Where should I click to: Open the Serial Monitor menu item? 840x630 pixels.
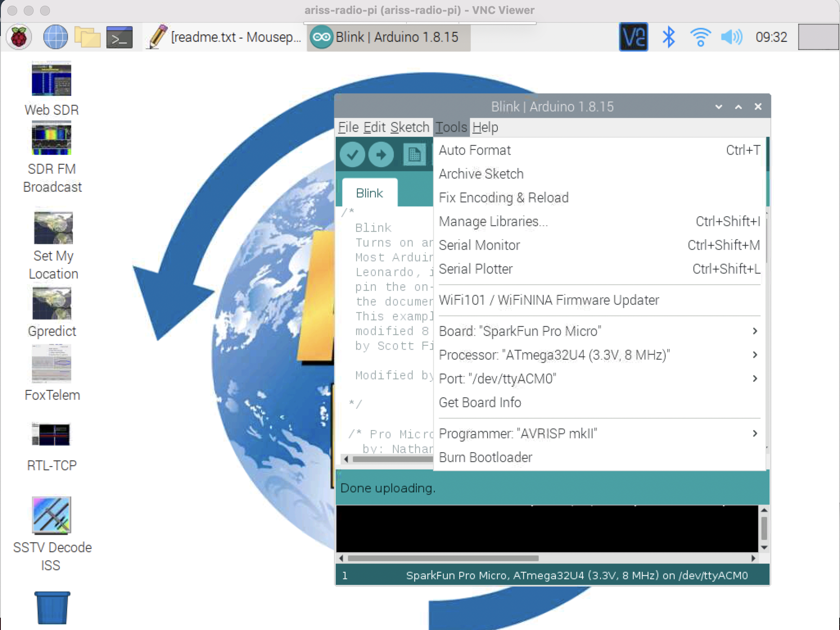click(599, 245)
